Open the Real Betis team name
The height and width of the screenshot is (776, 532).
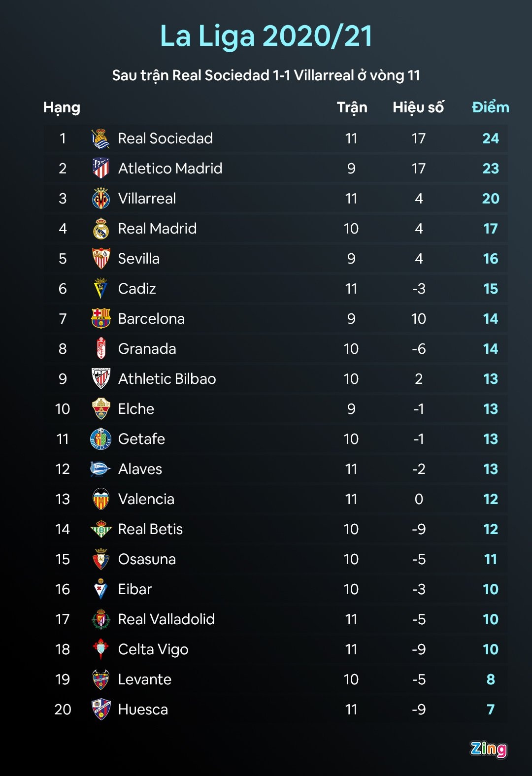[x=150, y=529]
